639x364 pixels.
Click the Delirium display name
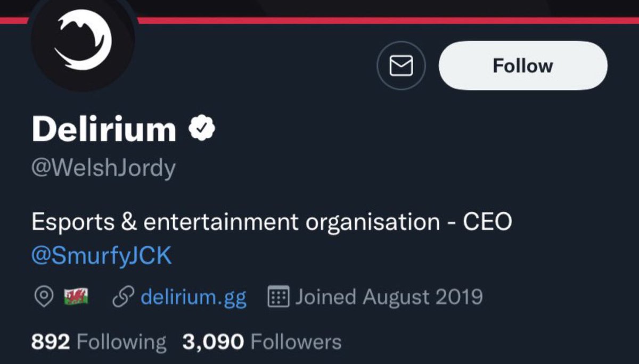(x=104, y=129)
